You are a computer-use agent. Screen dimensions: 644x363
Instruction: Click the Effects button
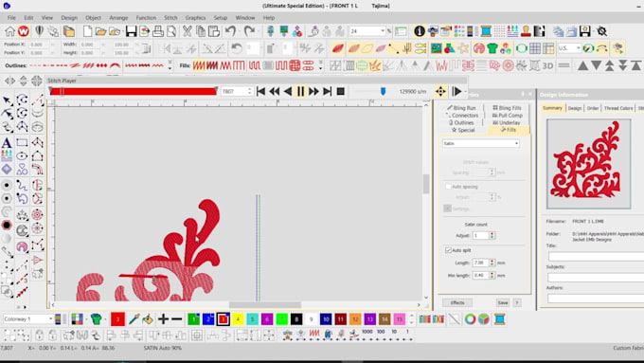tap(457, 302)
